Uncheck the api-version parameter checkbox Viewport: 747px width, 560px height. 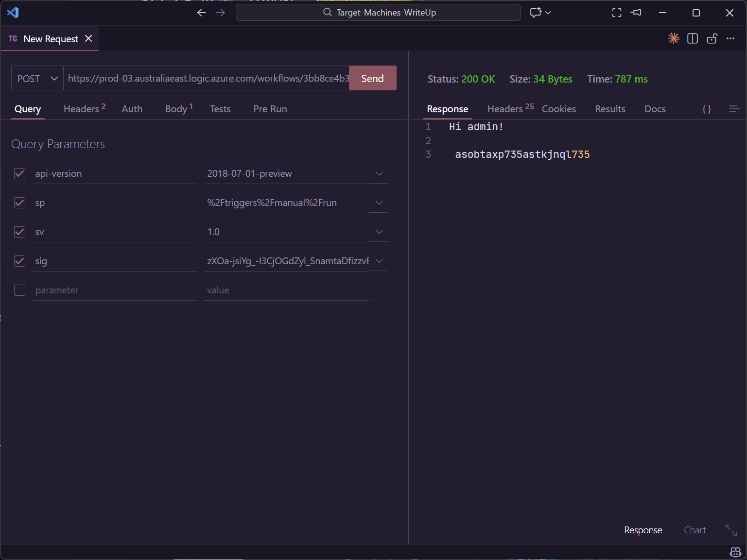pyautogui.click(x=20, y=174)
